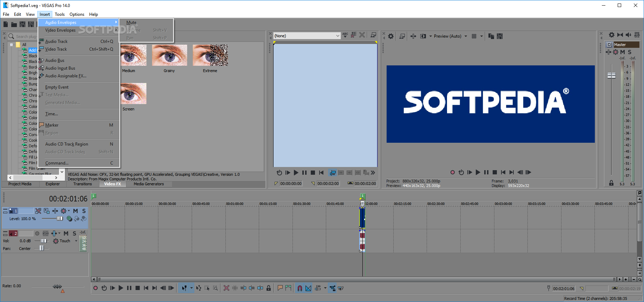The height and width of the screenshot is (302, 644).
Task: Click Preview on External Monitor icon in video preview
Action: 402,36
